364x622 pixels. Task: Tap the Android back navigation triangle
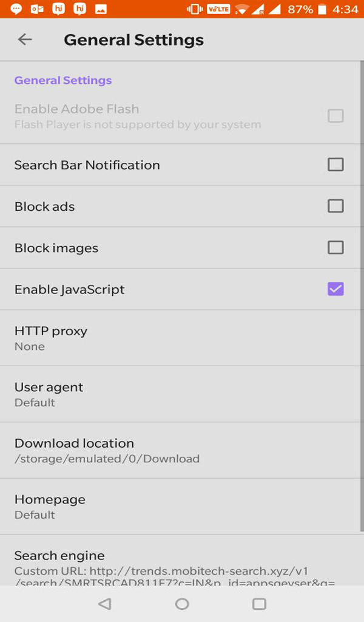[104, 604]
